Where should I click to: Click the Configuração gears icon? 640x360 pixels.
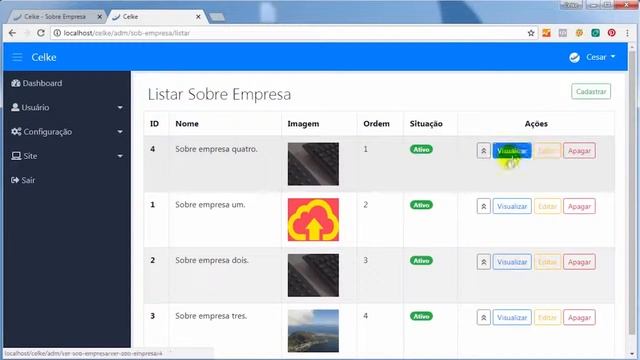(16, 131)
